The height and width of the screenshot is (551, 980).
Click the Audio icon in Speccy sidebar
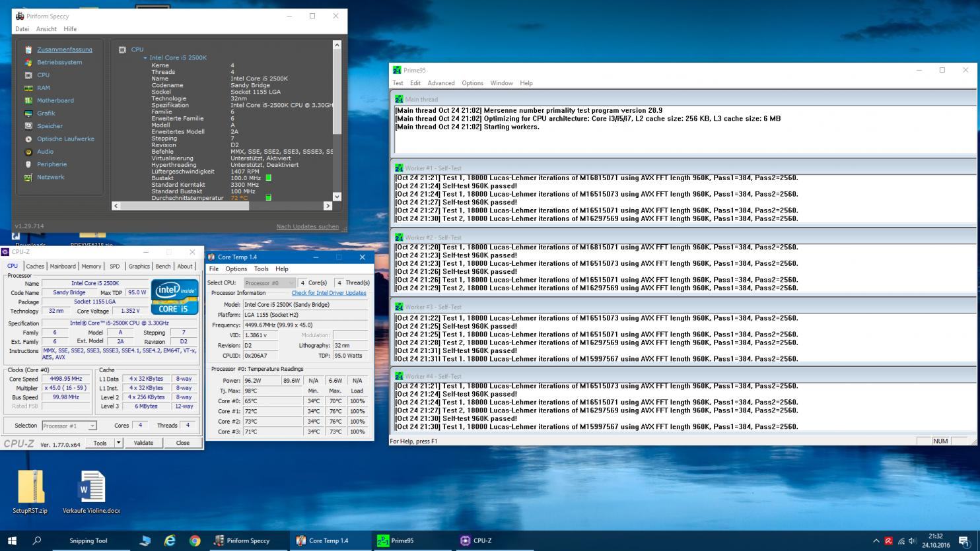coord(28,152)
